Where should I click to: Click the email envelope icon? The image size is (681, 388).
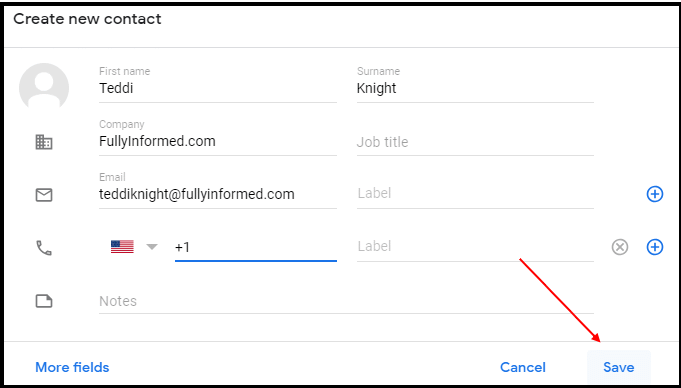click(x=44, y=195)
